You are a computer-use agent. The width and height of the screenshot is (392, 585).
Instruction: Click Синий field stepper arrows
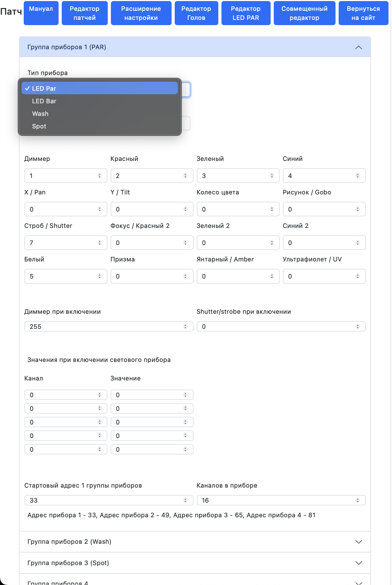click(x=358, y=176)
